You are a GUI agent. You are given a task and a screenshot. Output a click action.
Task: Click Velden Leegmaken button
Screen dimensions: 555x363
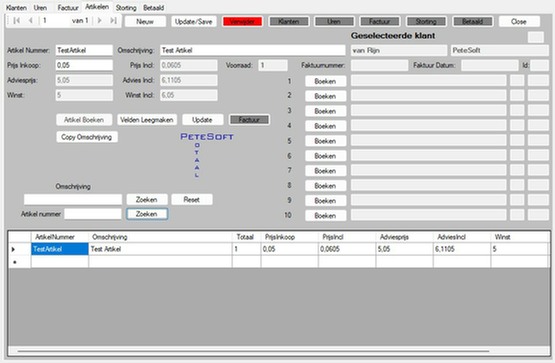147,120
